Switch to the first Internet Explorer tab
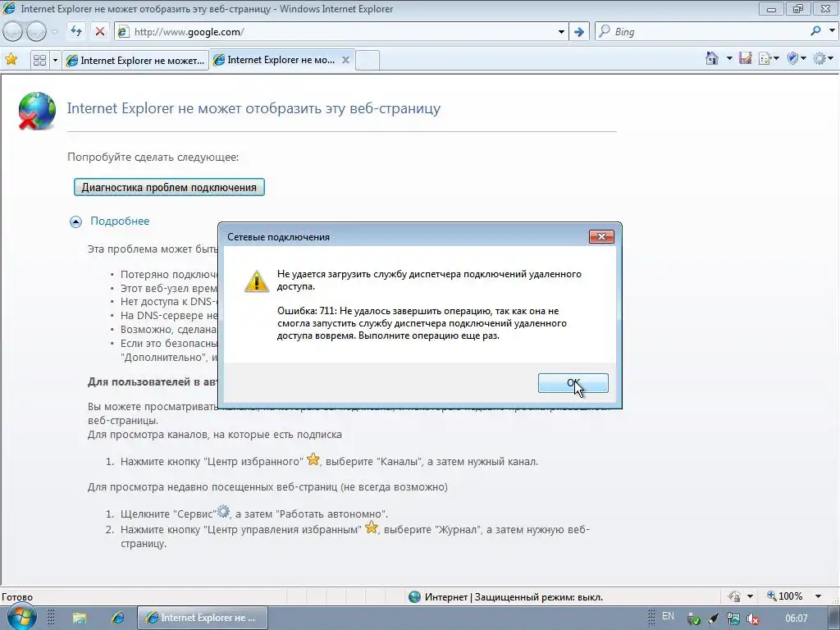Viewport: 840px width, 630px height. (135, 60)
